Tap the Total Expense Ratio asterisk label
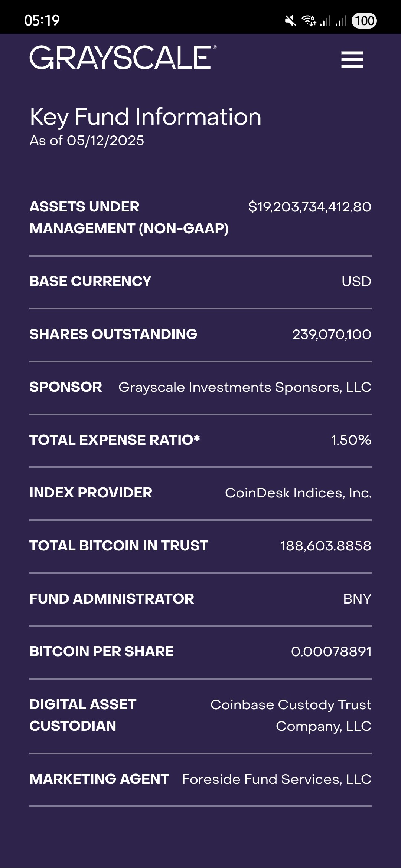The image size is (401, 868). (x=115, y=440)
